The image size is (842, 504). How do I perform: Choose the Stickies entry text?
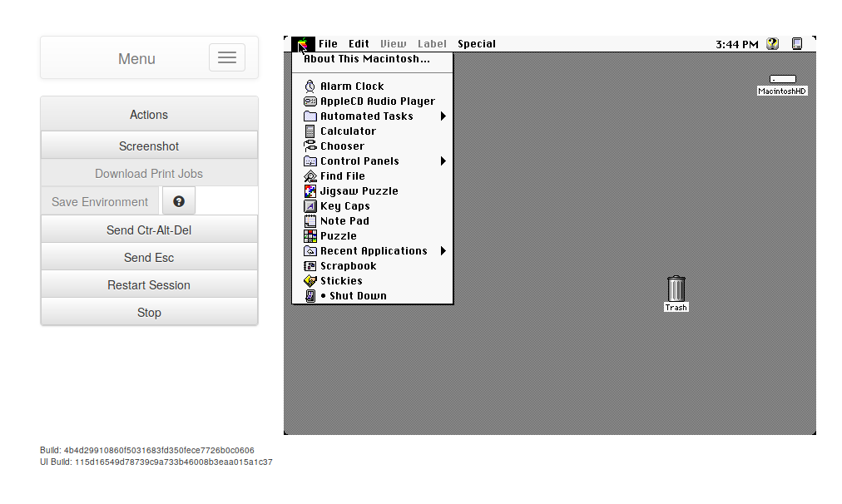coord(341,281)
